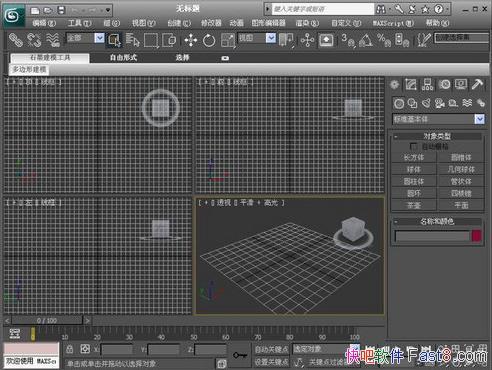This screenshot has height=370, width=492.
Task: Select the Link tool icon
Action: pos(15,40)
